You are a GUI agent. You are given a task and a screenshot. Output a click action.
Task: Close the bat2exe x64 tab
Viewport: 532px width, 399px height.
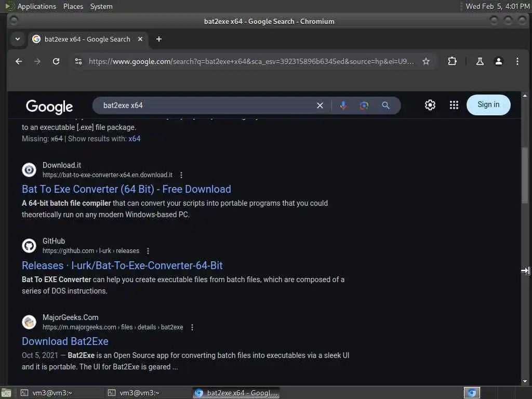pos(140,39)
